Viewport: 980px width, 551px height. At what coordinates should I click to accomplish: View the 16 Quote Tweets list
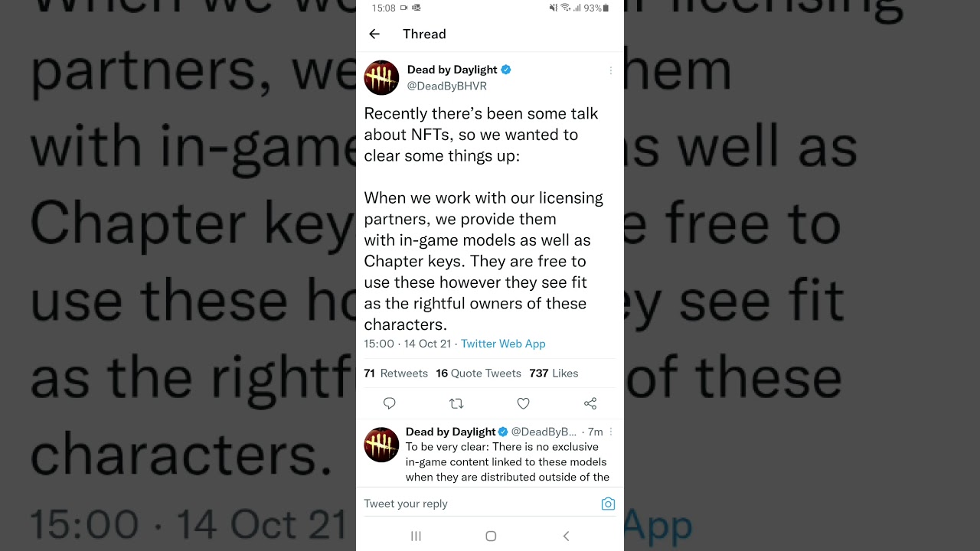click(x=479, y=373)
